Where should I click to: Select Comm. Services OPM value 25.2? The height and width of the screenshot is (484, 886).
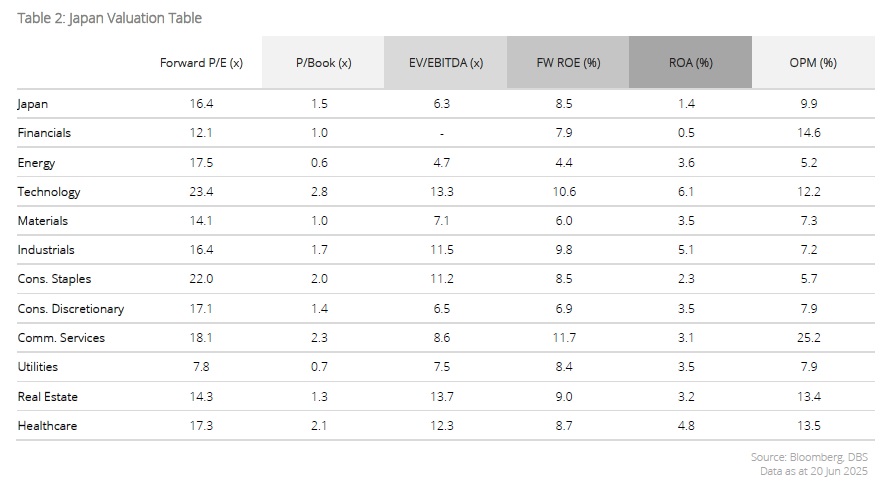point(812,338)
